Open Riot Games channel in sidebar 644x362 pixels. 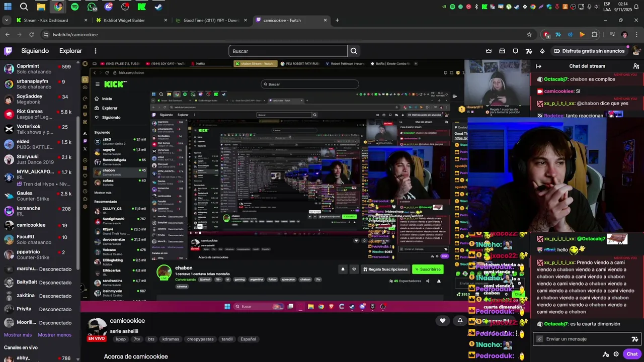[x=39, y=114]
